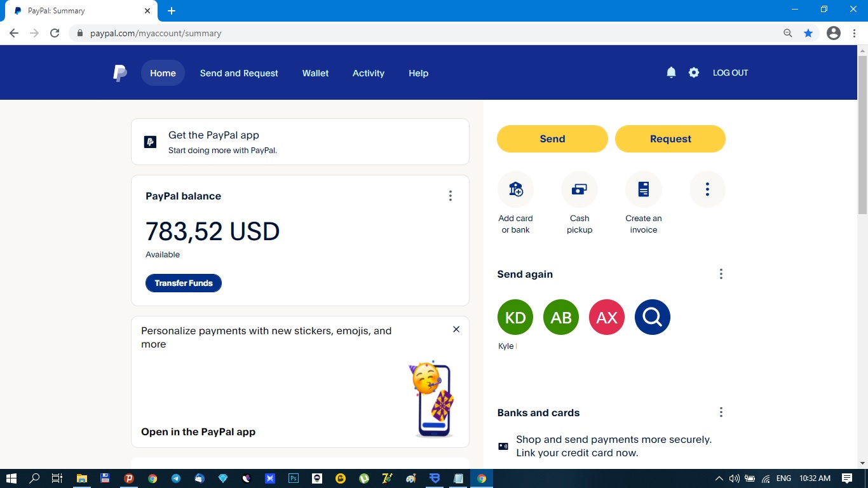Viewport: 868px width, 488px height.
Task: Open more quick actions beside Create an invoice
Action: [707, 189]
